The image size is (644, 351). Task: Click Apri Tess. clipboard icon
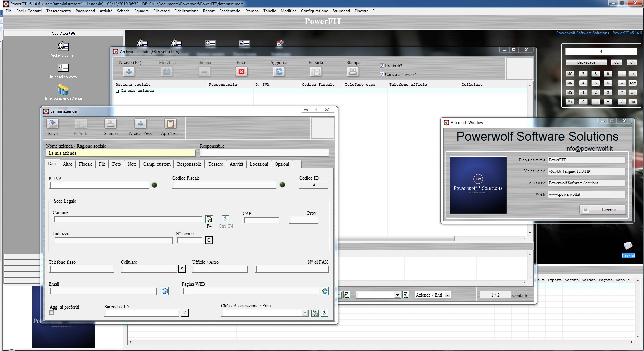171,124
